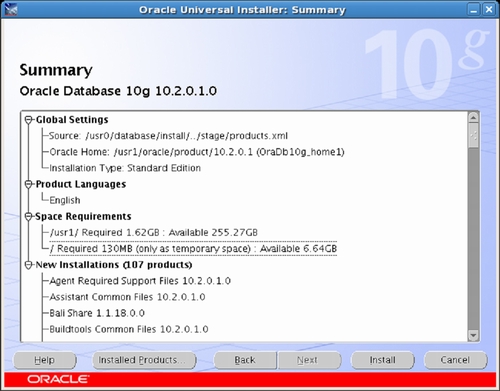Collapse the Product Languages node
Image resolution: width=500 pixels, height=391 pixels.
[x=29, y=184]
